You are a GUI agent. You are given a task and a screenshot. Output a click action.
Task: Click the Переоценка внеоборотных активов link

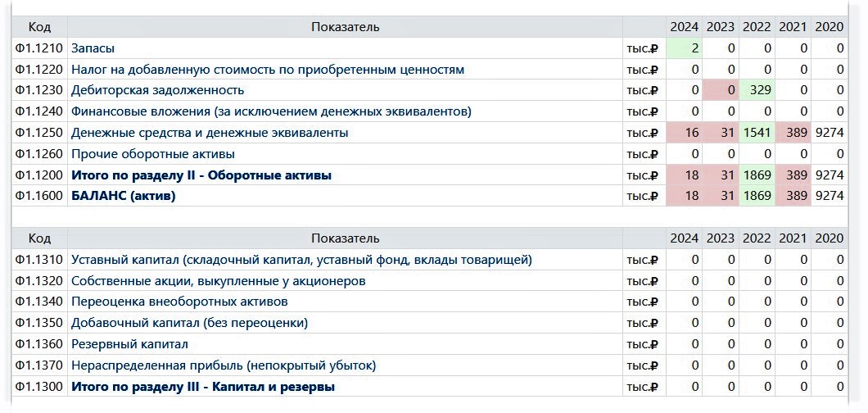(179, 302)
